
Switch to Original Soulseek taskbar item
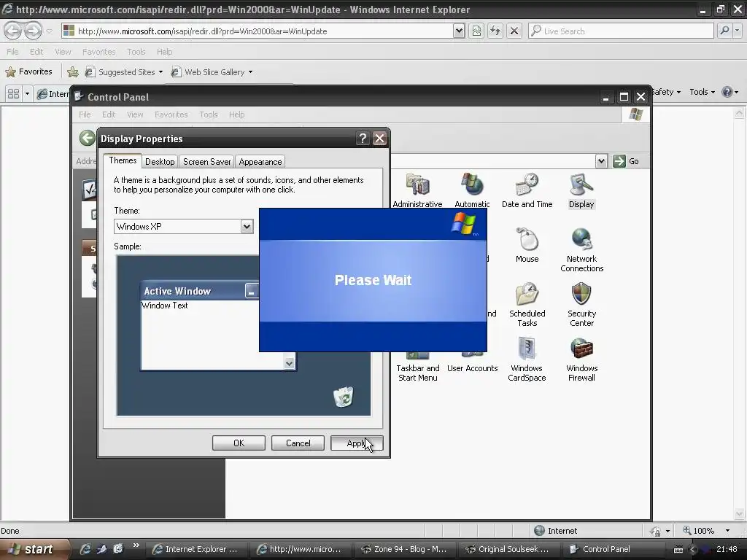point(508,549)
